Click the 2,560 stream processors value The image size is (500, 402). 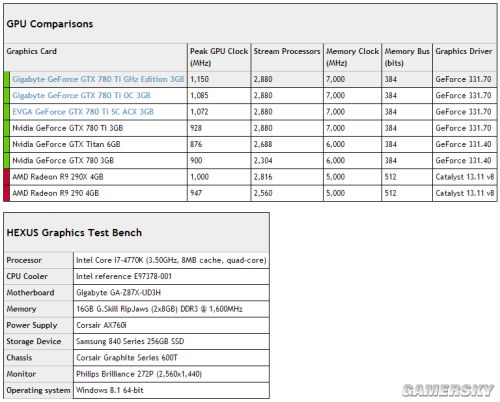tap(263, 193)
